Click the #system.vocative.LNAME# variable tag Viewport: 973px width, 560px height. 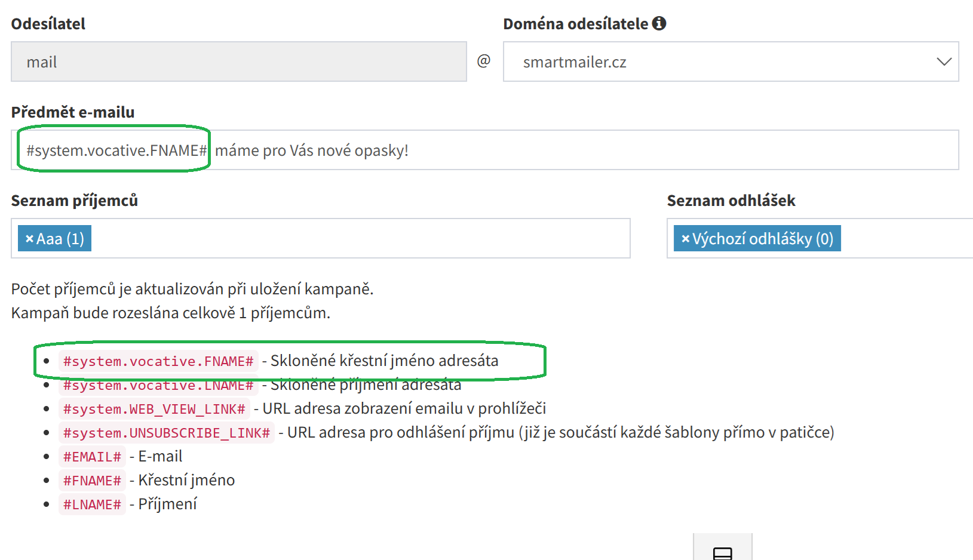tap(158, 386)
